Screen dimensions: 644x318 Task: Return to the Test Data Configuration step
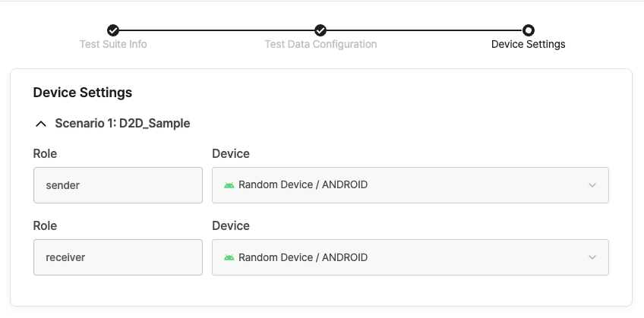tap(320, 44)
